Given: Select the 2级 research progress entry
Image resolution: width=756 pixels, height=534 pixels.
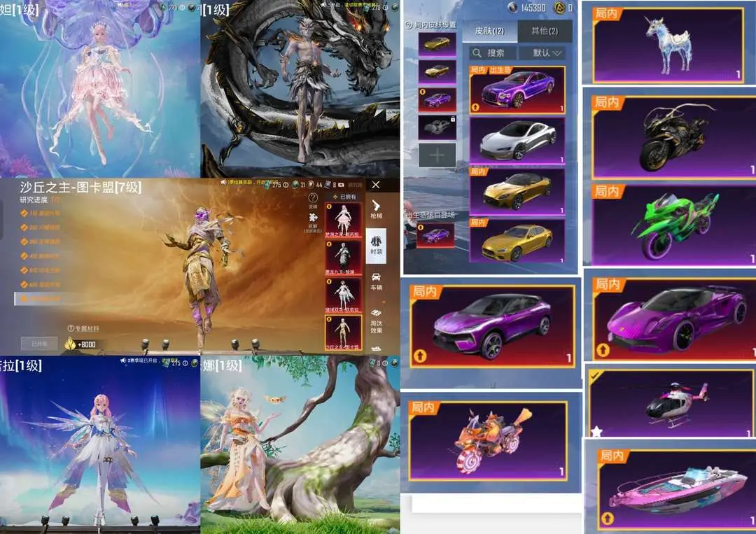Looking at the screenshot, I should point(41,227).
